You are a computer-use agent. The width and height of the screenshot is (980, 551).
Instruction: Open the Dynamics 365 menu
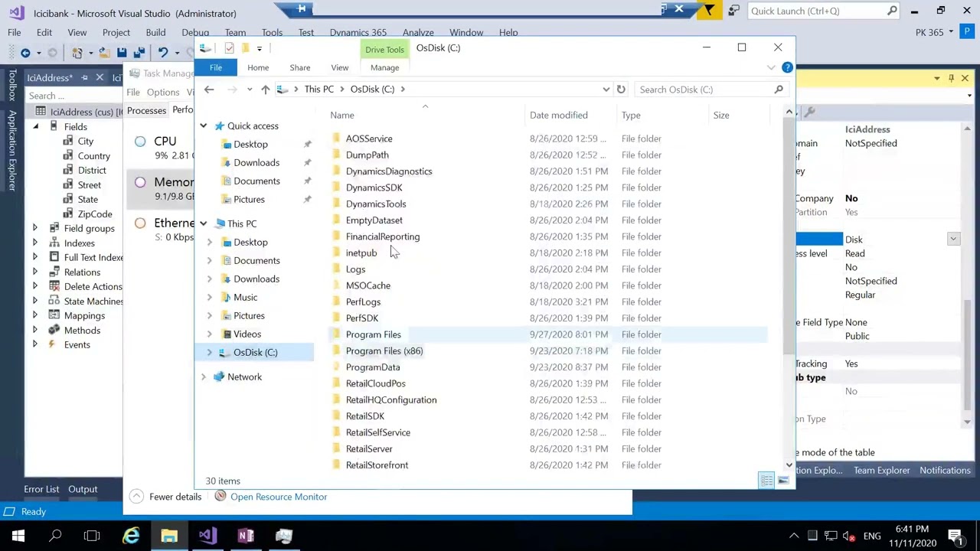[358, 32]
